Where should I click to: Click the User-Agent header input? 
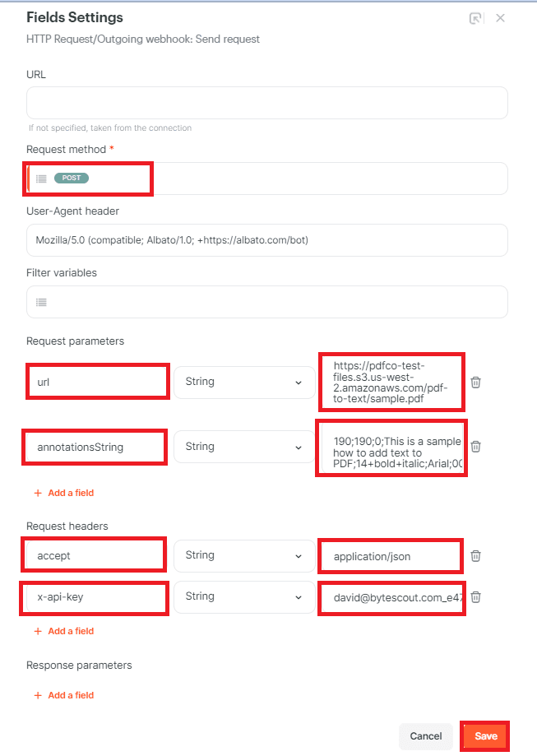click(266, 239)
